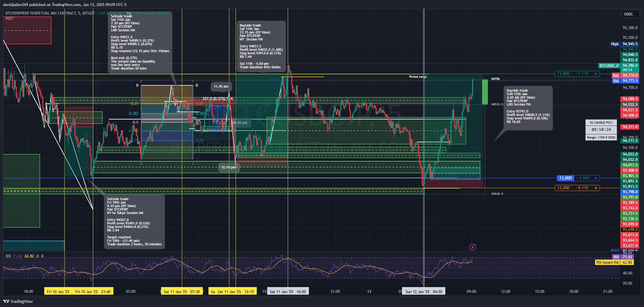Select the 94,945.5 high price tag
This screenshot has width=644, height=307.
tap(630, 44)
